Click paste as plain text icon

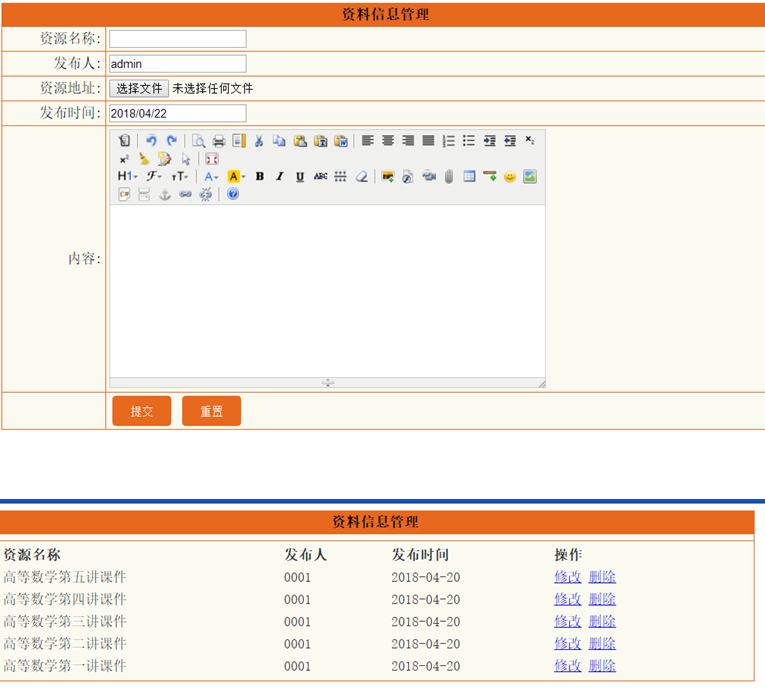coord(321,141)
